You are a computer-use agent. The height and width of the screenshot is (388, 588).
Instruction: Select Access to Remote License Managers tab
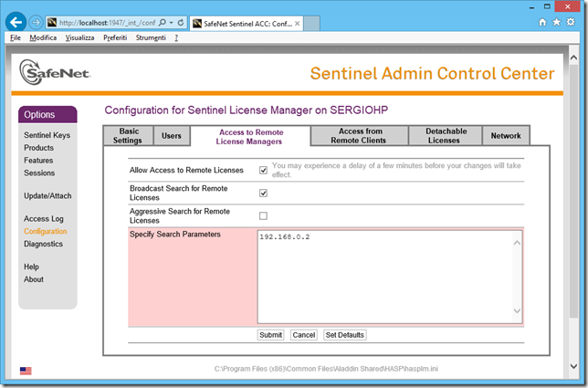tap(250, 136)
